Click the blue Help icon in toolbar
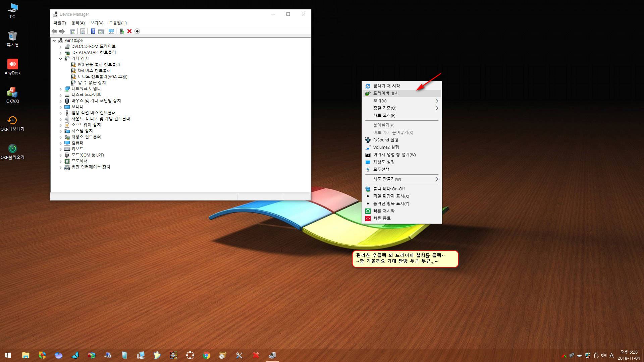The height and width of the screenshot is (362, 644). (x=93, y=31)
